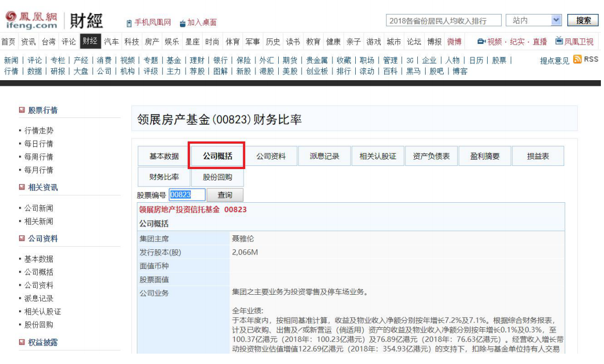This screenshot has width=604, height=364.
Task: Open the red 微博 navigation link
Action: pyautogui.click(x=454, y=41)
